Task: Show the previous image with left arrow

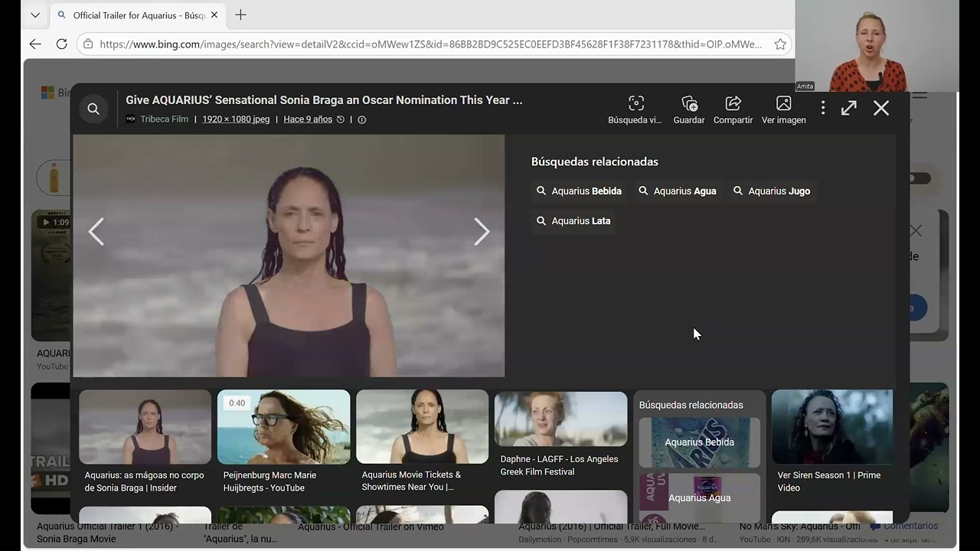Action: (x=96, y=231)
